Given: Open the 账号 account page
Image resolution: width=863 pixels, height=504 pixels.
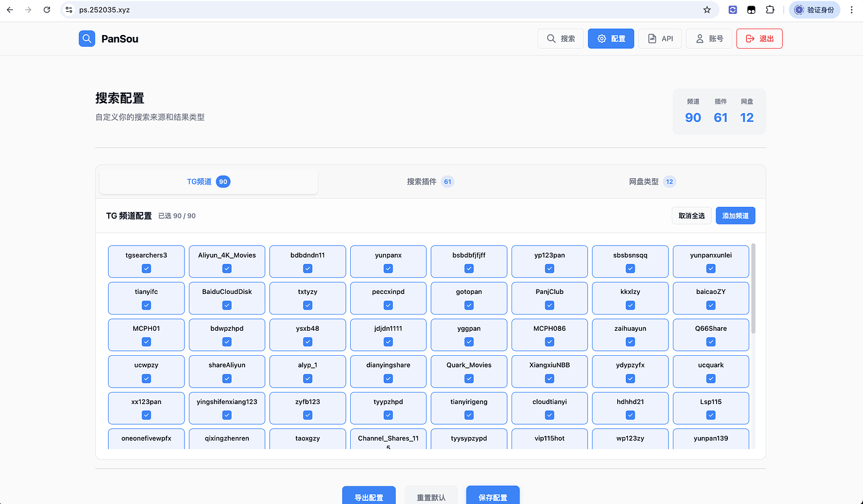Looking at the screenshot, I should 709,39.
